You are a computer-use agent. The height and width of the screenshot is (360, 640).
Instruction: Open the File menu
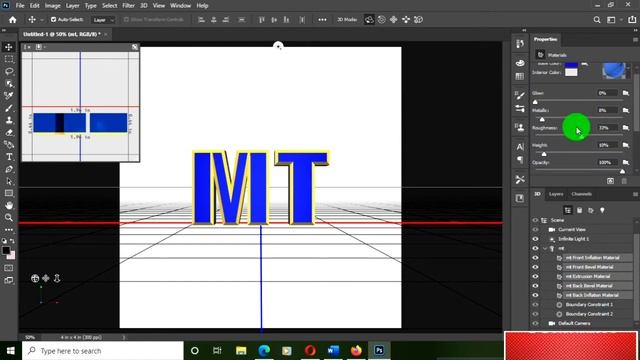pos(20,6)
